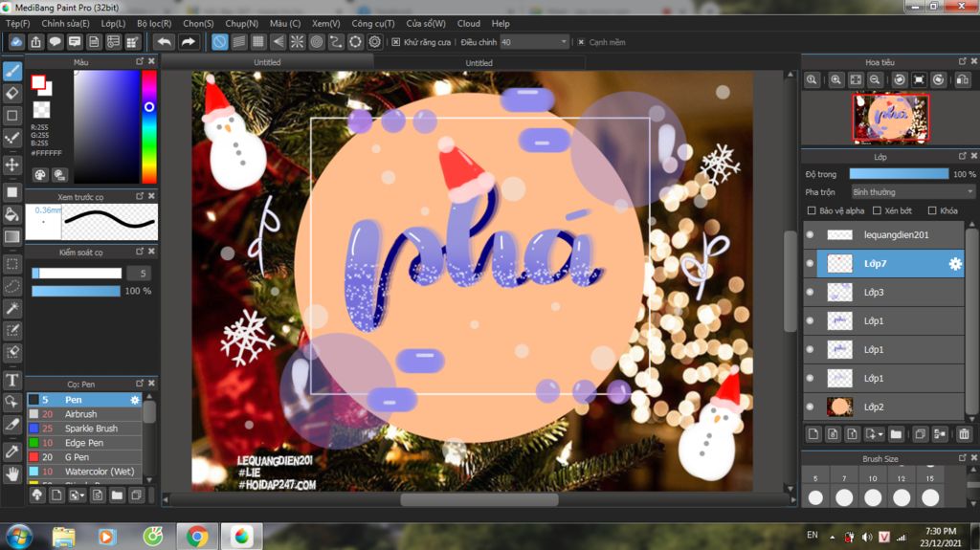Click the navigator canvas thumbnail

891,118
